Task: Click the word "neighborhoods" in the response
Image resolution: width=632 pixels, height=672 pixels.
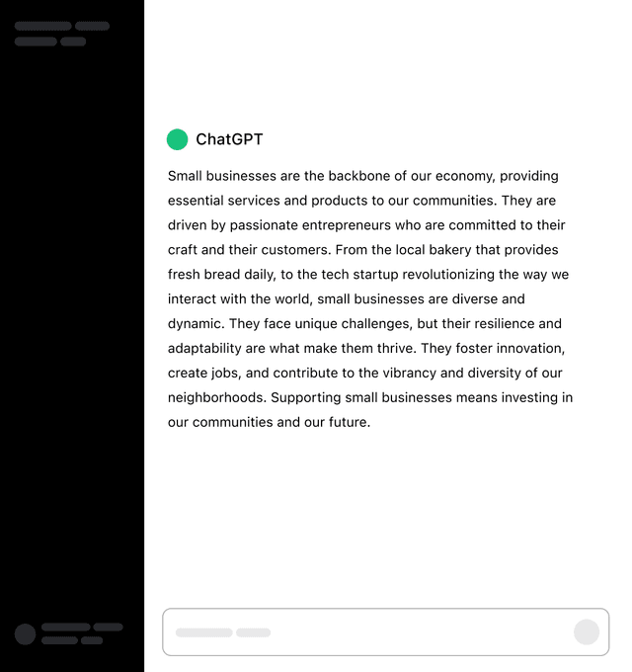Action: click(217, 397)
